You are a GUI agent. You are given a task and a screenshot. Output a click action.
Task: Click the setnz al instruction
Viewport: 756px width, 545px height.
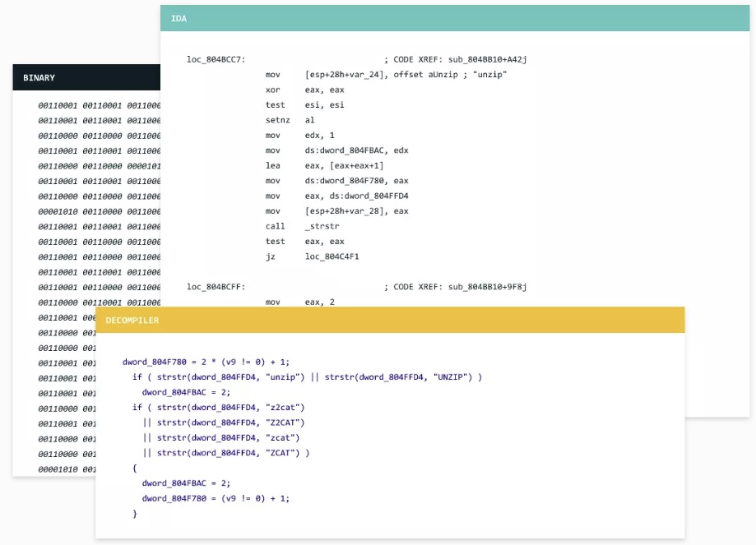pyautogui.click(x=285, y=120)
